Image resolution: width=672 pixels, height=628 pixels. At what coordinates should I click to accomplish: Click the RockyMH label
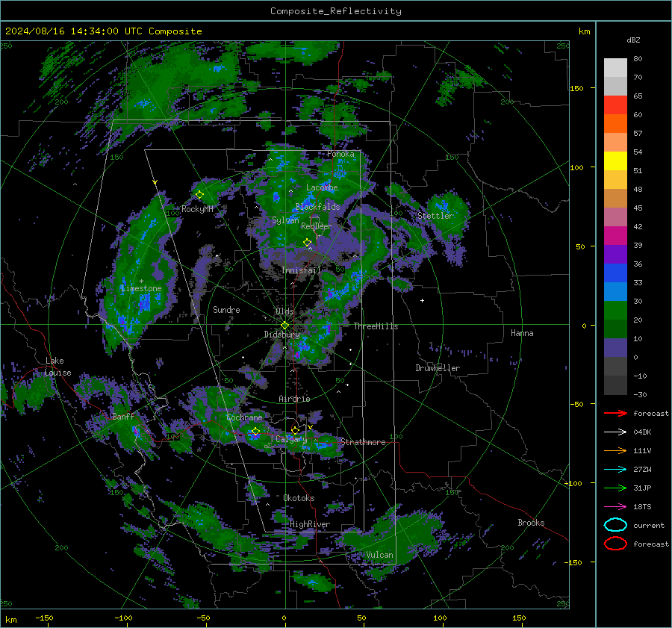point(197,209)
